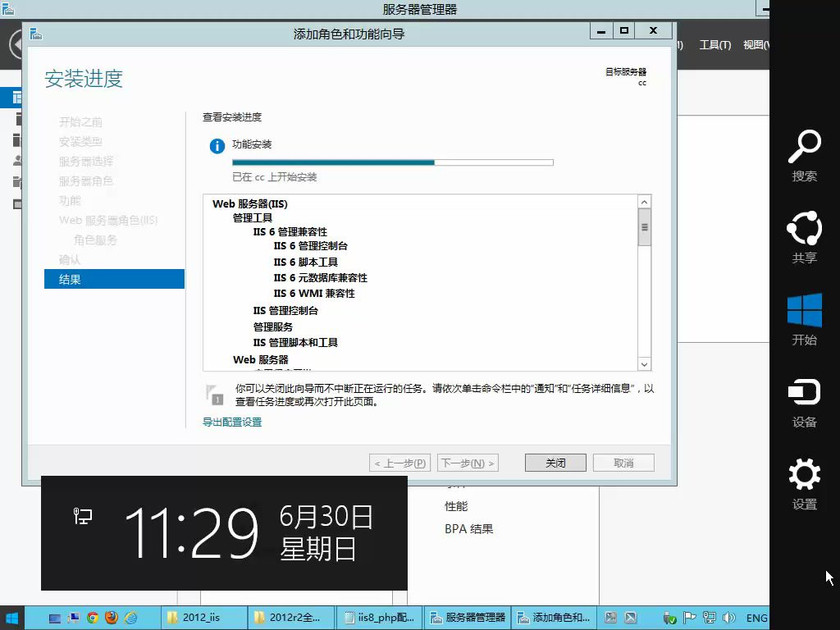Open the Devices charm

pyautogui.click(x=804, y=400)
